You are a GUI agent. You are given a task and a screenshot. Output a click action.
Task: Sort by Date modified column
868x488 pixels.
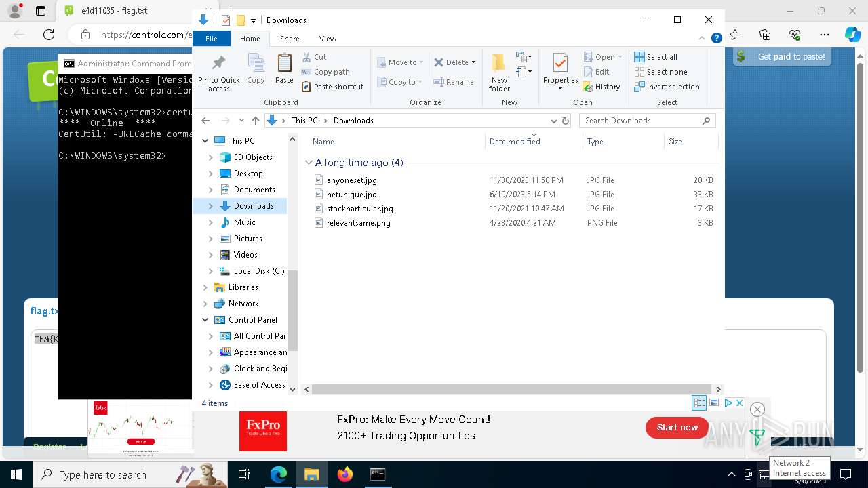pyautogui.click(x=533, y=142)
